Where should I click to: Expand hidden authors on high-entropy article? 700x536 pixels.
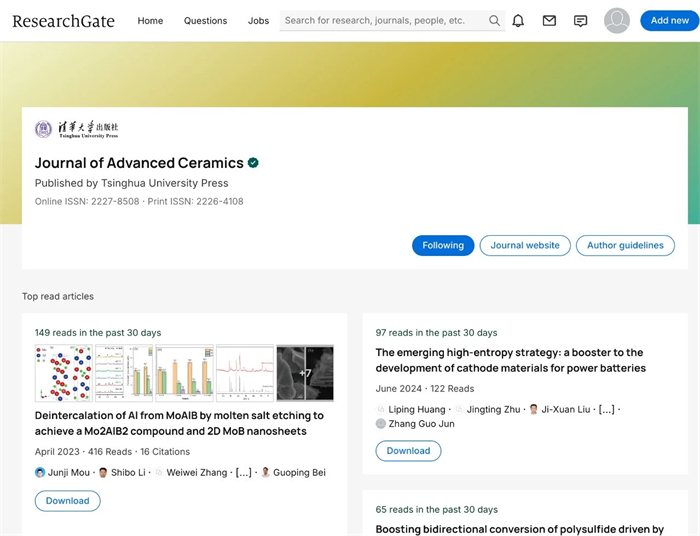click(x=604, y=409)
